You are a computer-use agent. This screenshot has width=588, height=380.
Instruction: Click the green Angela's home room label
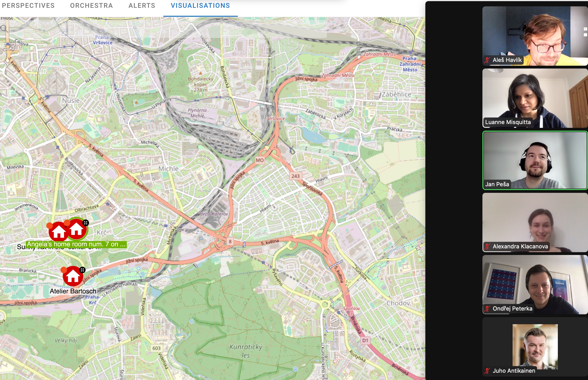(76, 244)
